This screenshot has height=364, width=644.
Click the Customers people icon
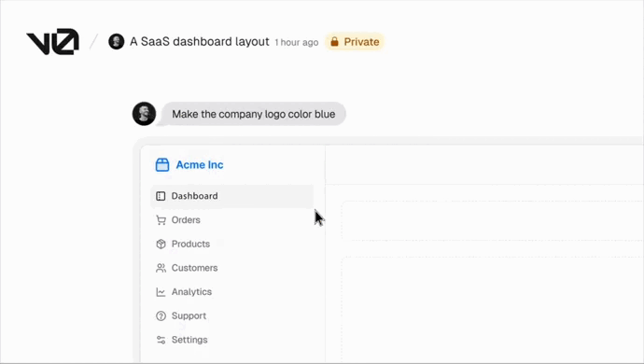pos(161,268)
